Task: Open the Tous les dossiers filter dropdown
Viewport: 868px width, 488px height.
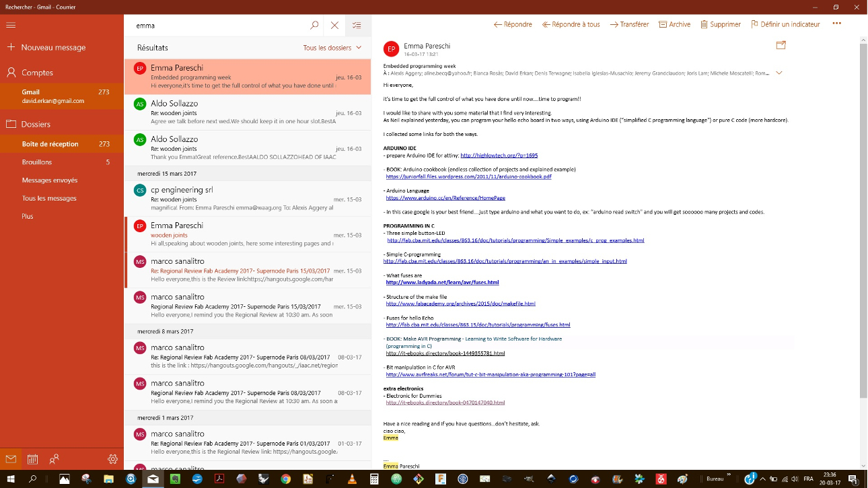Action: coord(332,48)
